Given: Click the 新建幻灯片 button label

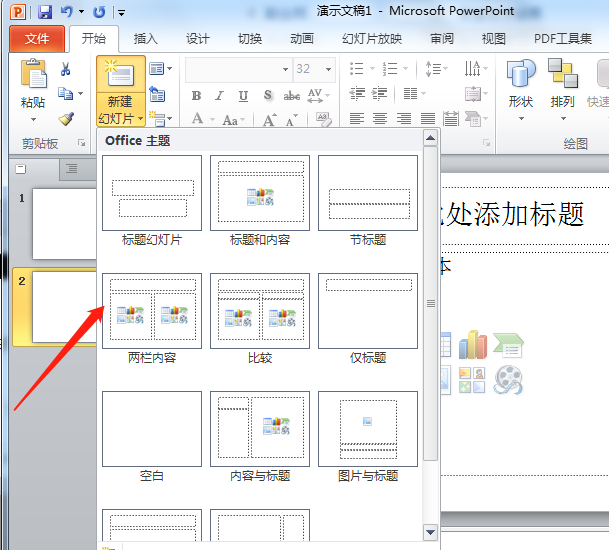Looking at the screenshot, I should [120, 110].
